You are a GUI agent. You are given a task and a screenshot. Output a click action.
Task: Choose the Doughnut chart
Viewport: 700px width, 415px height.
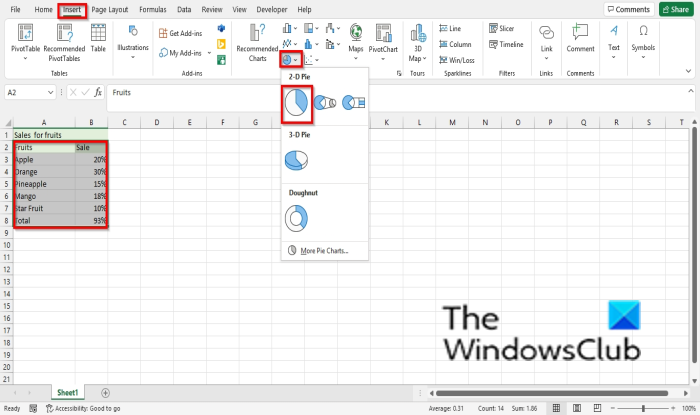click(x=296, y=219)
